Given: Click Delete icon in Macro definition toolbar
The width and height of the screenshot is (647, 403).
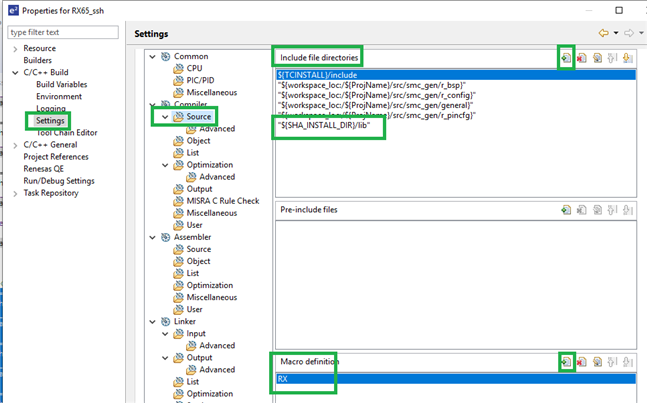Looking at the screenshot, I should point(581,362).
